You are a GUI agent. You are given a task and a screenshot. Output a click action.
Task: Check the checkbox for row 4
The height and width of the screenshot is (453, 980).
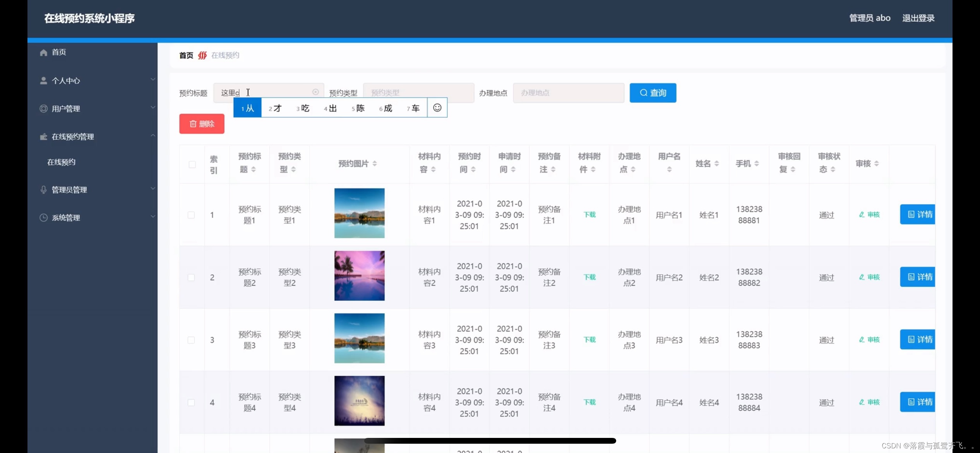191,402
